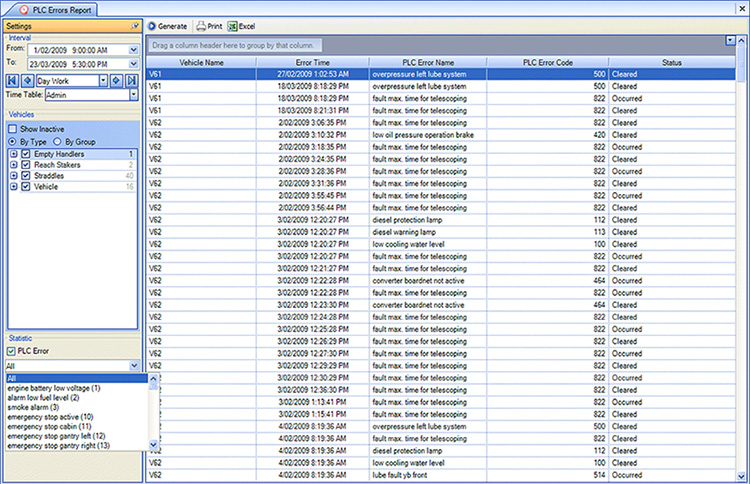
Task: Click the Print toolbar icon
Action: click(x=201, y=26)
